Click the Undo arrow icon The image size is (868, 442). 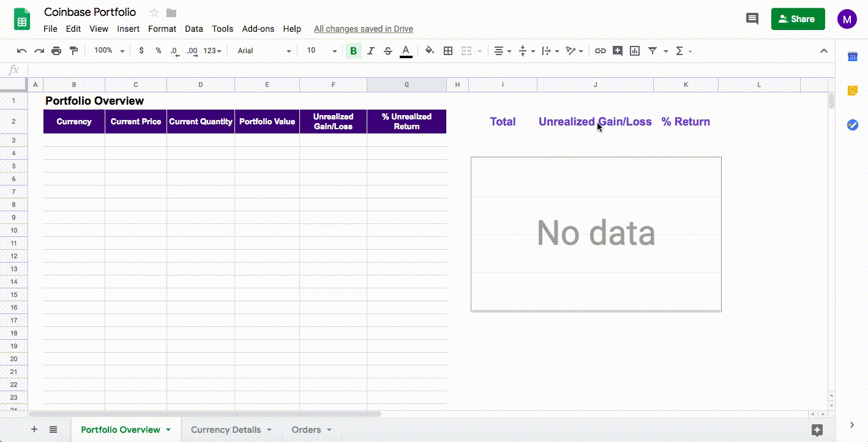pos(22,51)
